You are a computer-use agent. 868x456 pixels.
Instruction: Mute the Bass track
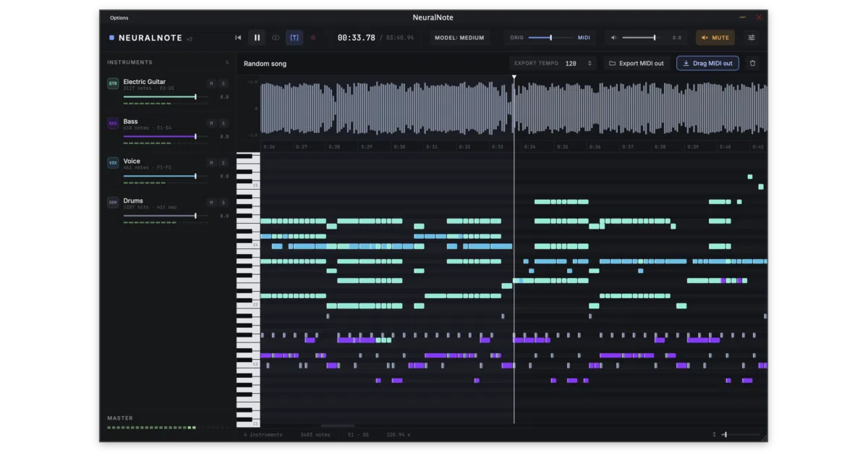[211, 123]
